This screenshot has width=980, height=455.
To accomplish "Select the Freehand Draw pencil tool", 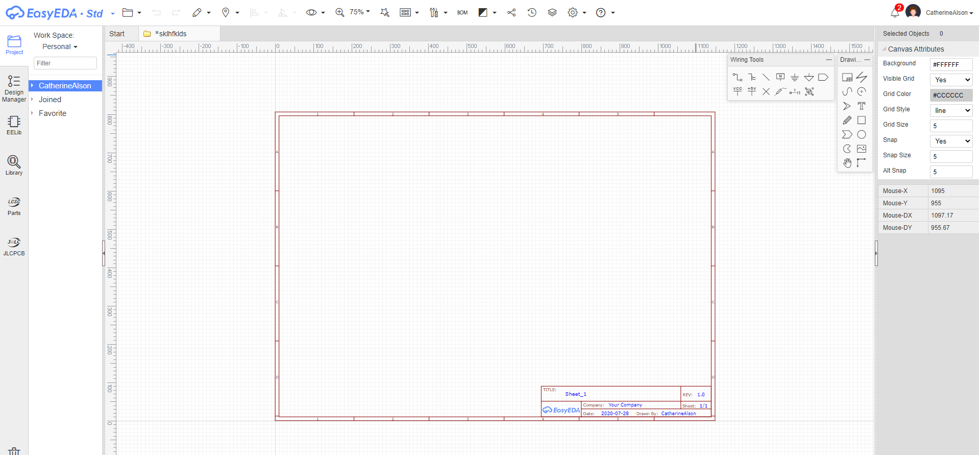I will (847, 120).
